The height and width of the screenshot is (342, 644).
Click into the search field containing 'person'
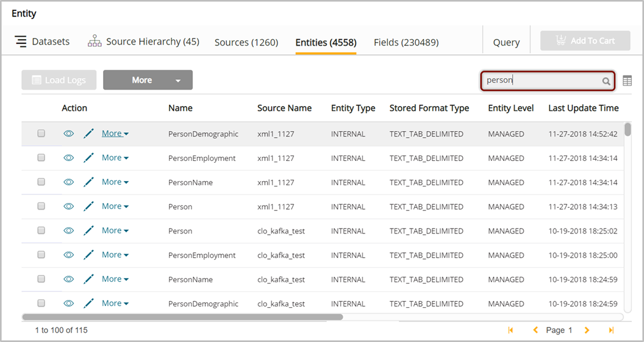(x=540, y=80)
